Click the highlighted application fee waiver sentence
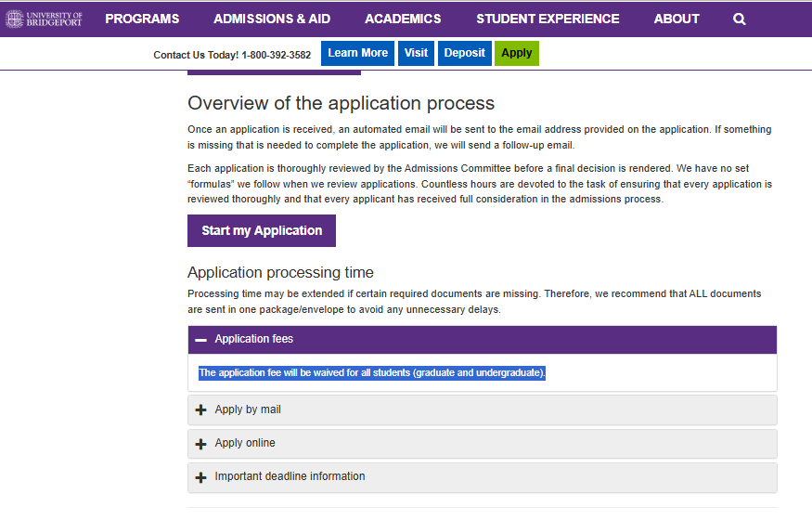 [x=372, y=373]
